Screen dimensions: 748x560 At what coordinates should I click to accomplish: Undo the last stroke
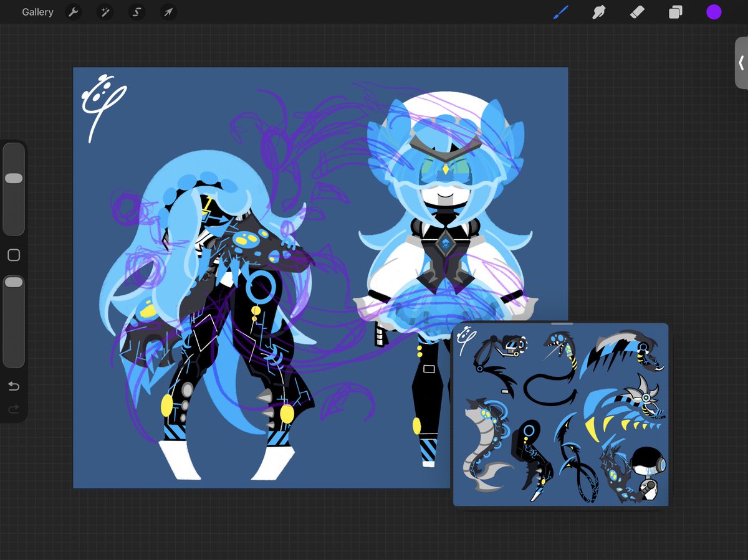[14, 386]
